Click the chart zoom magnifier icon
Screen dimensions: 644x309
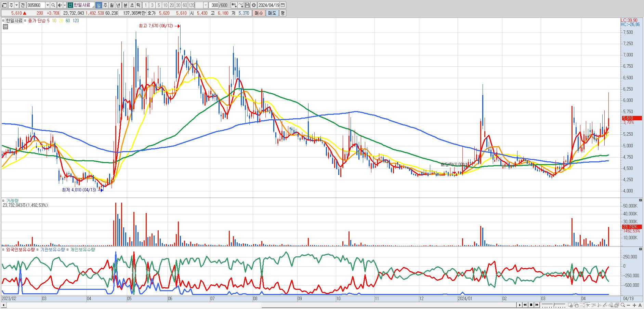point(623,305)
